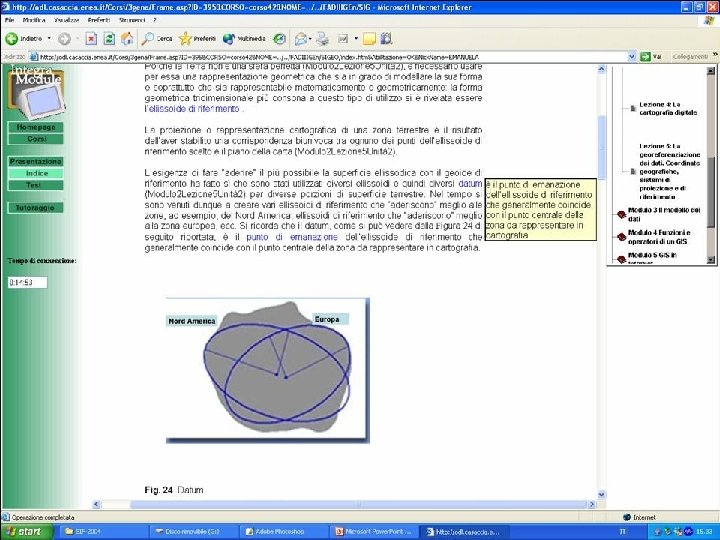Open the history (Cronologia) clock icon
The image size is (720, 540).
point(280,39)
